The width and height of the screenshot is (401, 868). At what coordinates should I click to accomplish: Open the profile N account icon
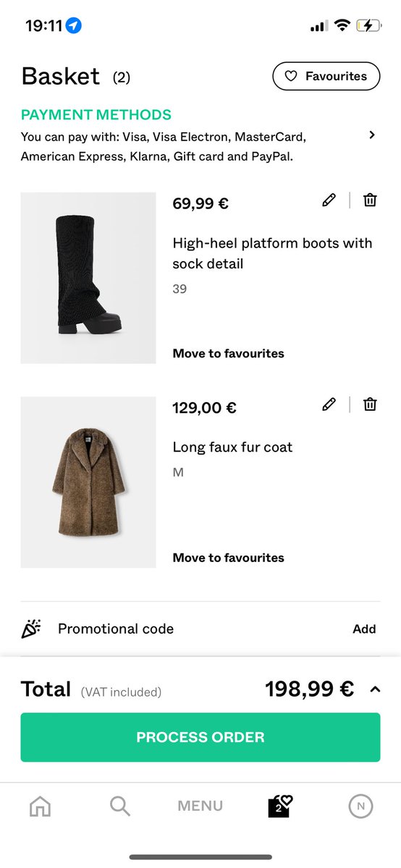coord(360,806)
